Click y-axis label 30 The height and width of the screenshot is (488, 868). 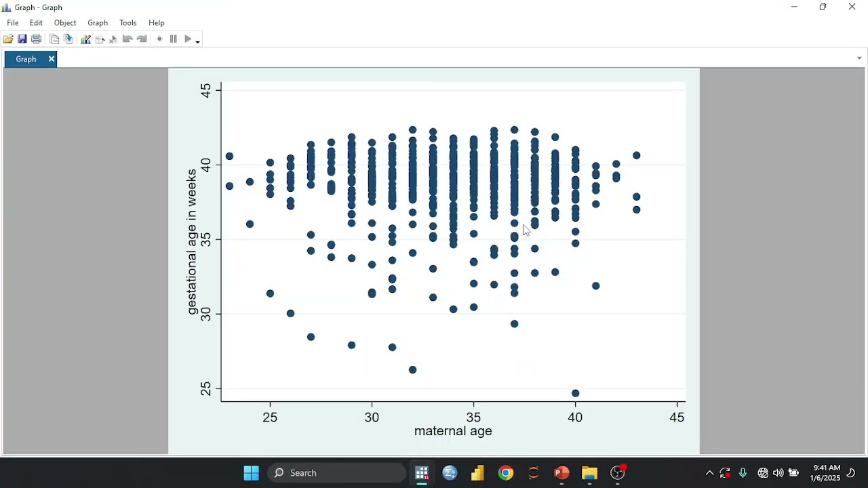(x=206, y=314)
